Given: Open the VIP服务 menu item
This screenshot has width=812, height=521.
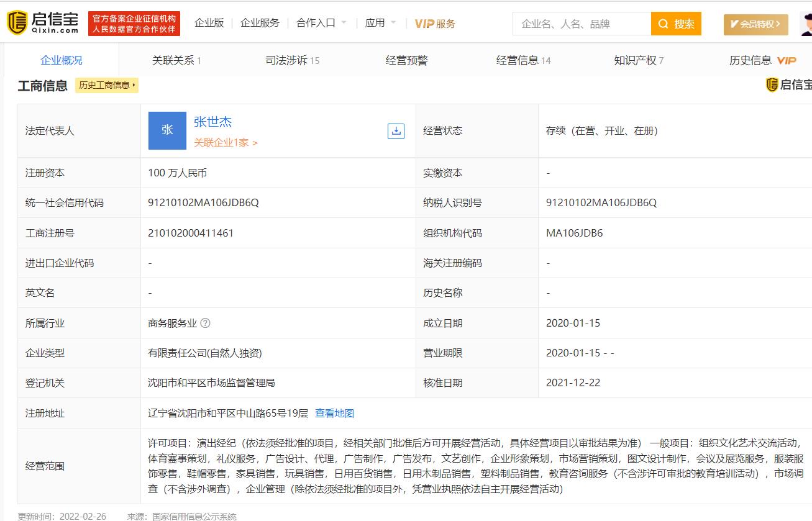Looking at the screenshot, I should coord(435,24).
